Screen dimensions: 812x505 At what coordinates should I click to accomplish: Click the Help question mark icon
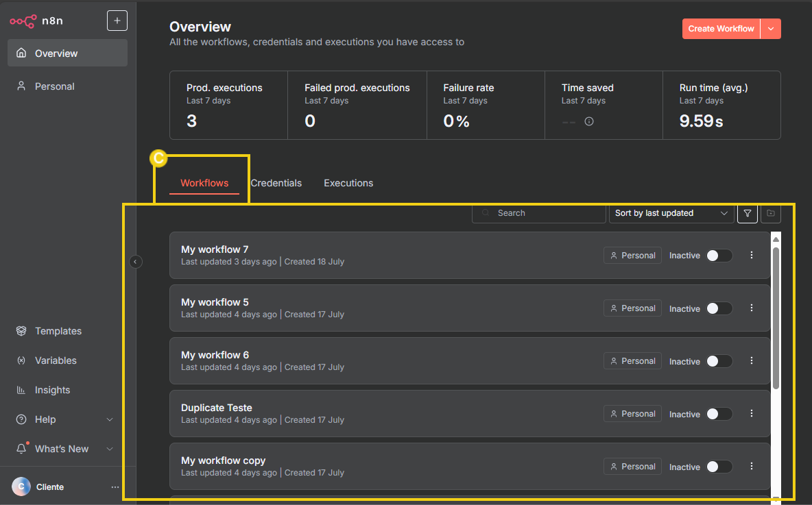(21, 419)
